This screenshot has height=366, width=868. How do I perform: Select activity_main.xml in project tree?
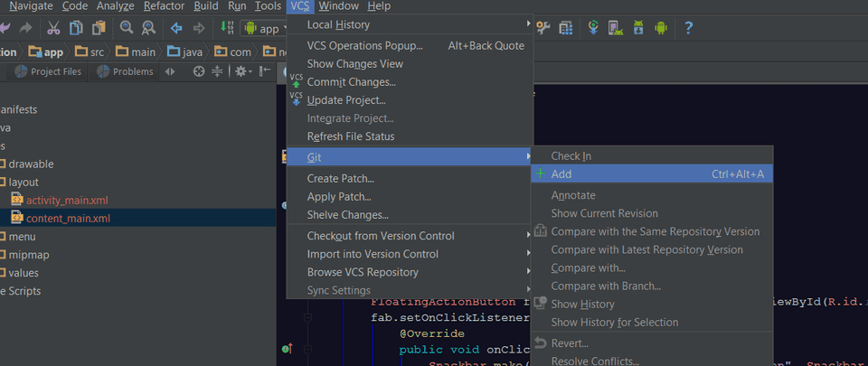click(x=68, y=200)
